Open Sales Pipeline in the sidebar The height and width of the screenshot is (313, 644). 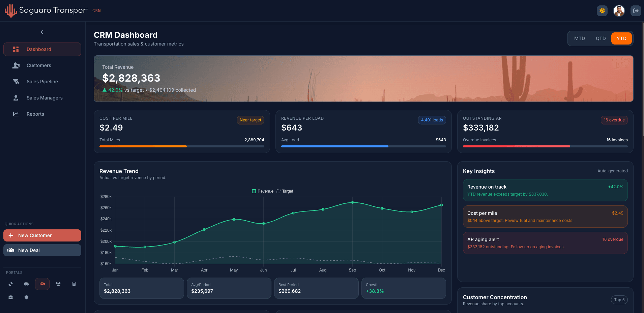(42, 82)
